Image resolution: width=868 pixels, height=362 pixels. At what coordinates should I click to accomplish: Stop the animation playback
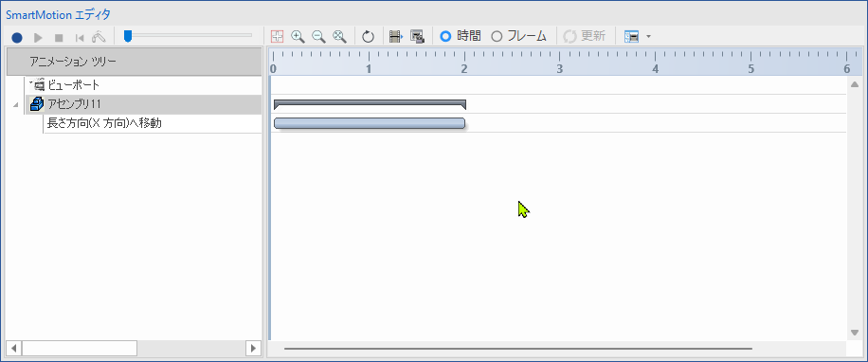point(59,38)
